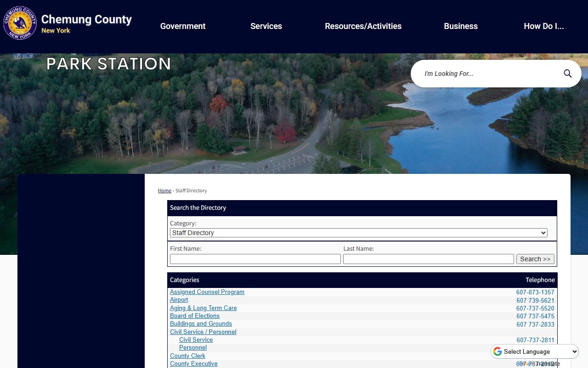Open the Business menu
Screen dimensions: 588x368
pyautogui.click(x=461, y=26)
